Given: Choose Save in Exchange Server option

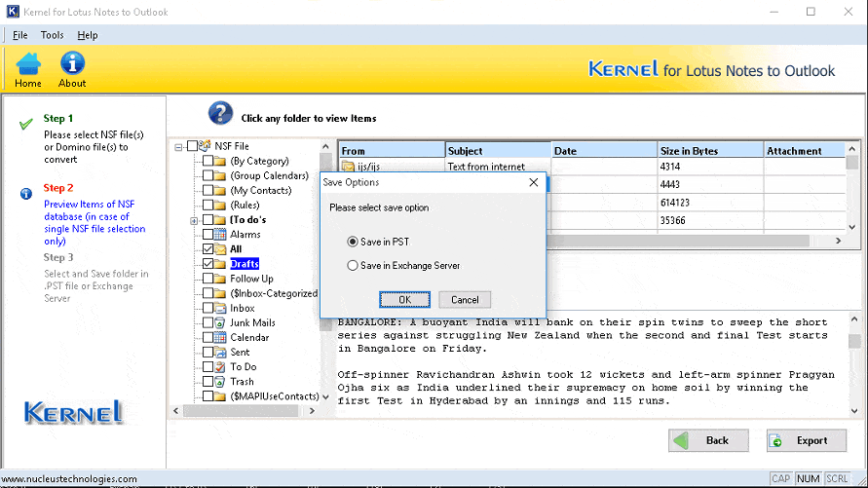Looking at the screenshot, I should click(353, 266).
